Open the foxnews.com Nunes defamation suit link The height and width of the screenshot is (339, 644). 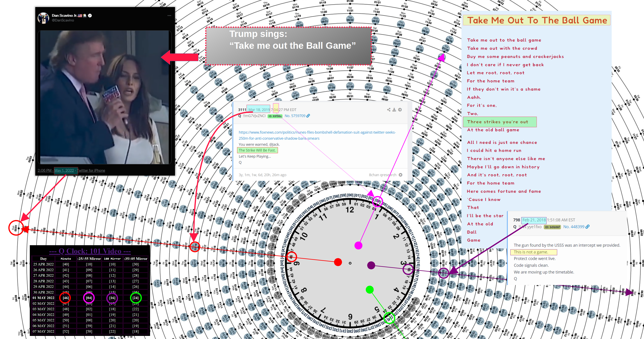[x=317, y=135]
